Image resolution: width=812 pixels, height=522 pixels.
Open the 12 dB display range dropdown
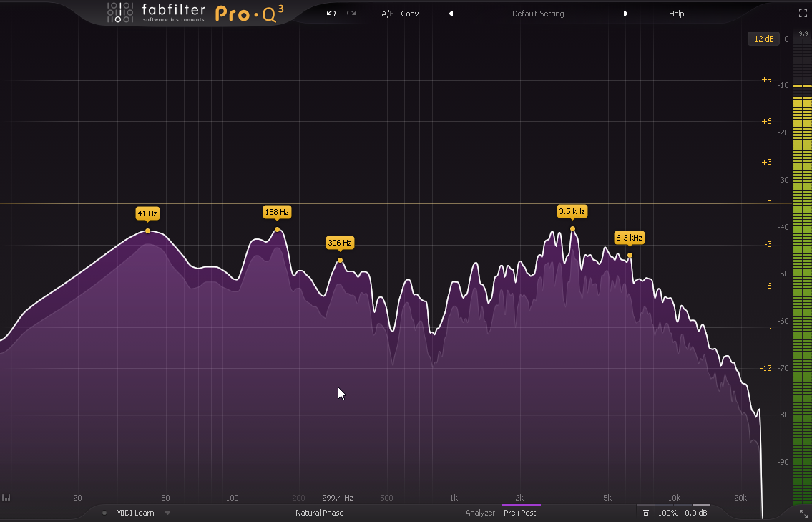click(764, 39)
